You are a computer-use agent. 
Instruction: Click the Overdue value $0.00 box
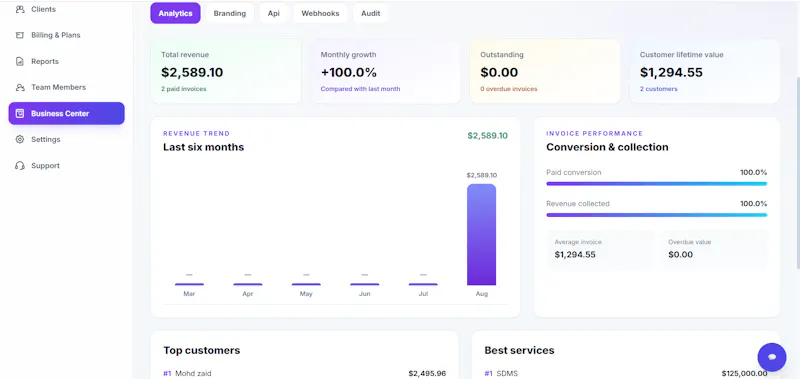click(x=714, y=249)
